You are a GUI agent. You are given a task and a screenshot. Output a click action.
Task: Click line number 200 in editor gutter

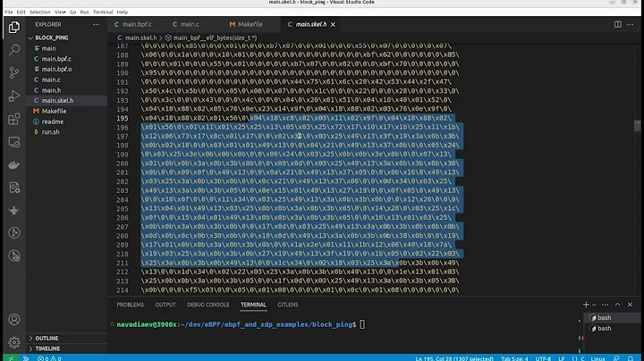point(122,164)
